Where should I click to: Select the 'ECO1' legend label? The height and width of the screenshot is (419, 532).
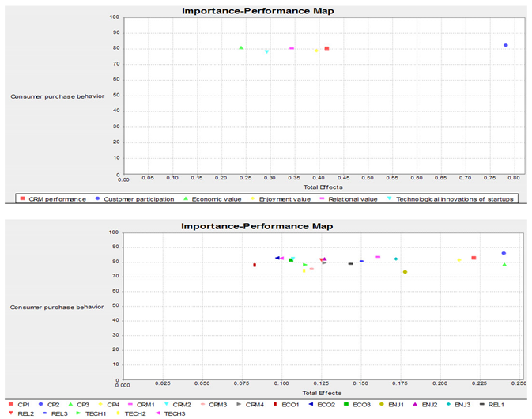point(290,405)
